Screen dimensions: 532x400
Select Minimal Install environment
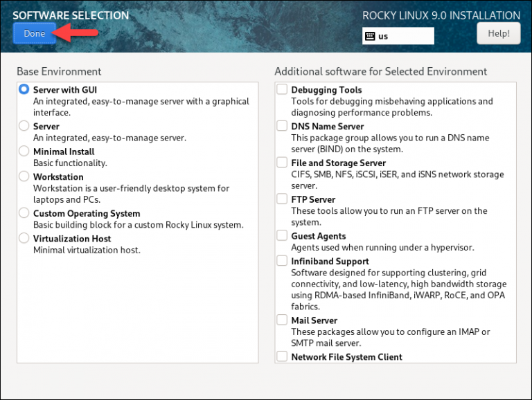tap(24, 151)
